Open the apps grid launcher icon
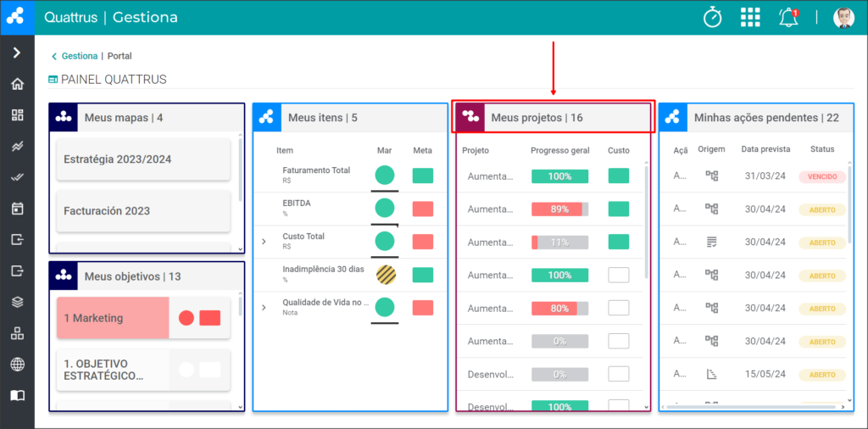This screenshot has height=429, width=868. (750, 17)
